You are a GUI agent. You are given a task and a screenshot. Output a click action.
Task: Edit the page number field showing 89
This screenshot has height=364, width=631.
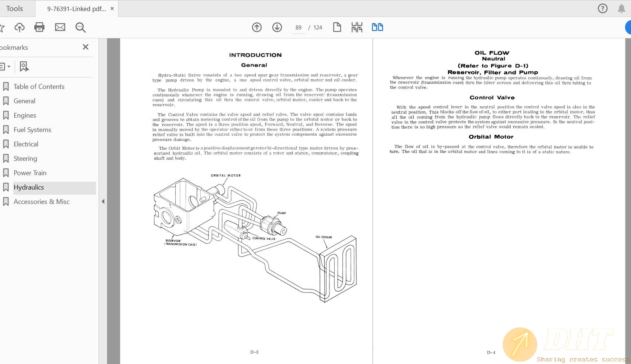coord(298,27)
